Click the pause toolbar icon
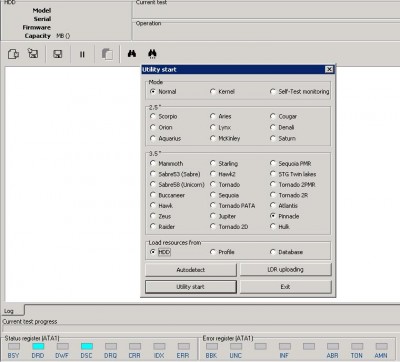This screenshot has height=362, width=400. (x=82, y=54)
